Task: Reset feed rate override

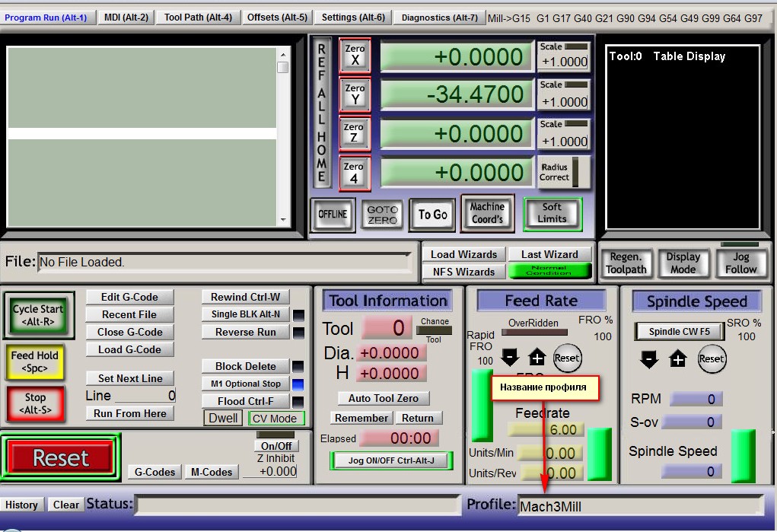Action: 566,358
